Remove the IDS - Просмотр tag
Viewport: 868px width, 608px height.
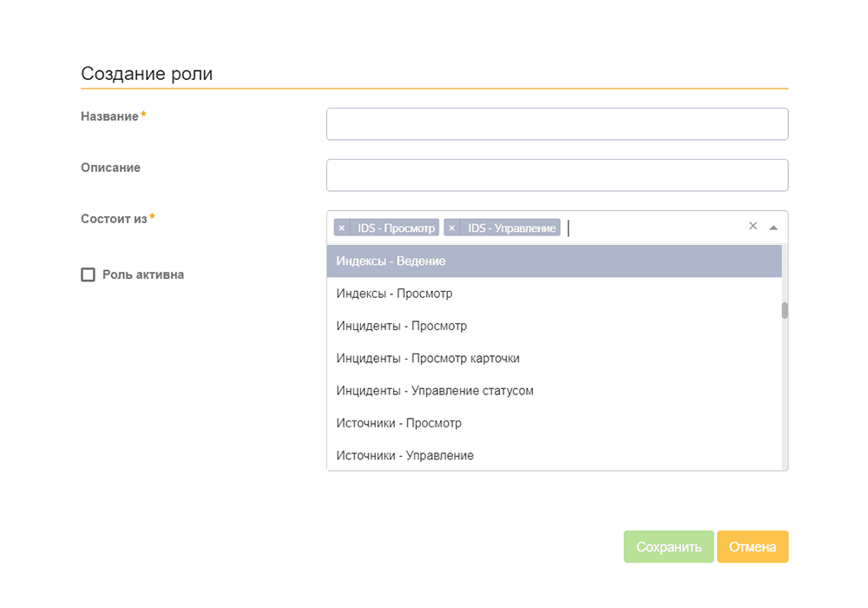tap(342, 228)
